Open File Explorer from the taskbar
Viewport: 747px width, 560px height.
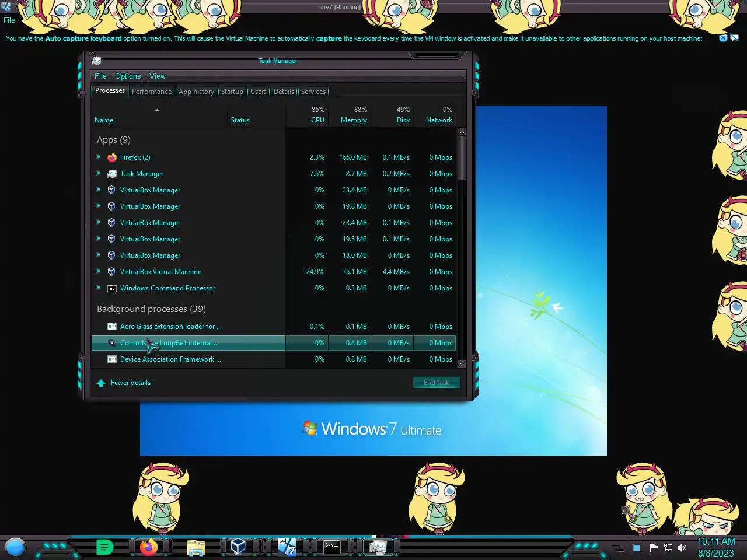pyautogui.click(x=196, y=547)
